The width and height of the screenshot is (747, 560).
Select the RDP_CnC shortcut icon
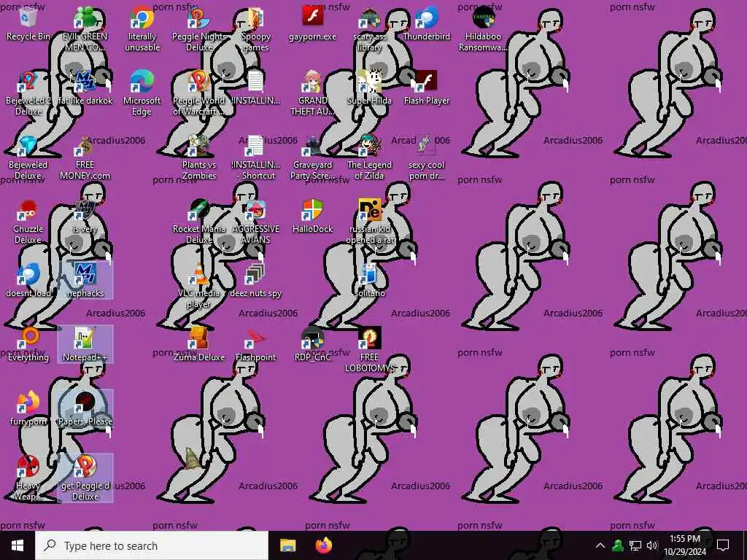(x=312, y=338)
